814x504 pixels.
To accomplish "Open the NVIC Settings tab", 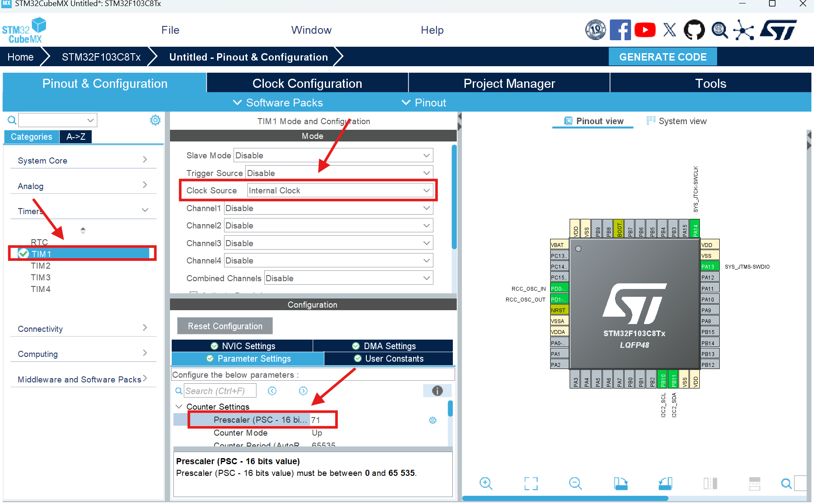I will pyautogui.click(x=242, y=346).
